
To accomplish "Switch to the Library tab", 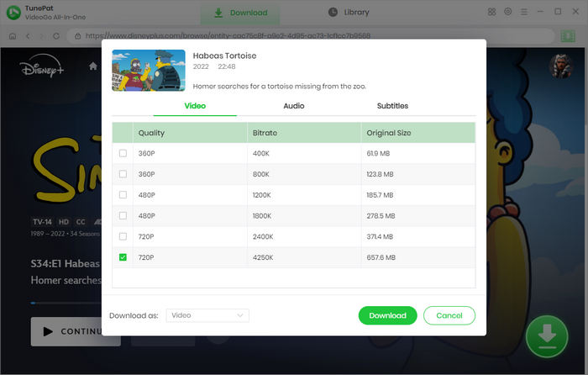I will [349, 13].
